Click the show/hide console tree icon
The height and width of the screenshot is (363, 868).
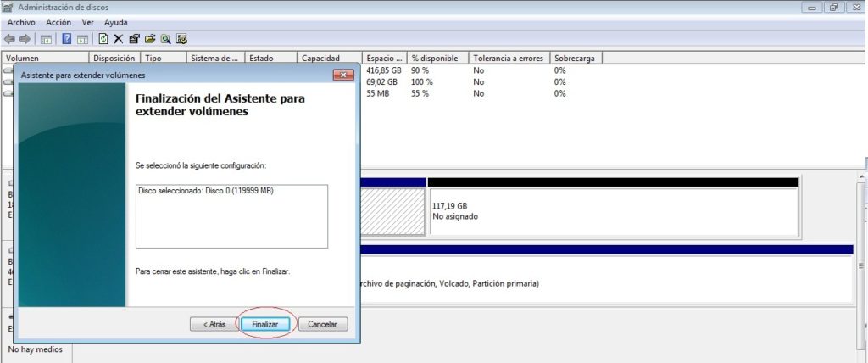pos(47,39)
